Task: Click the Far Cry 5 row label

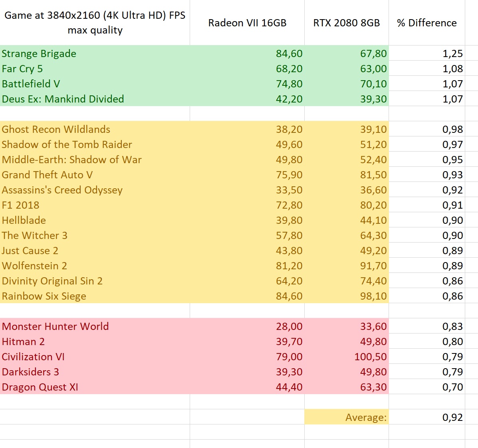Action: pyautogui.click(x=95, y=68)
